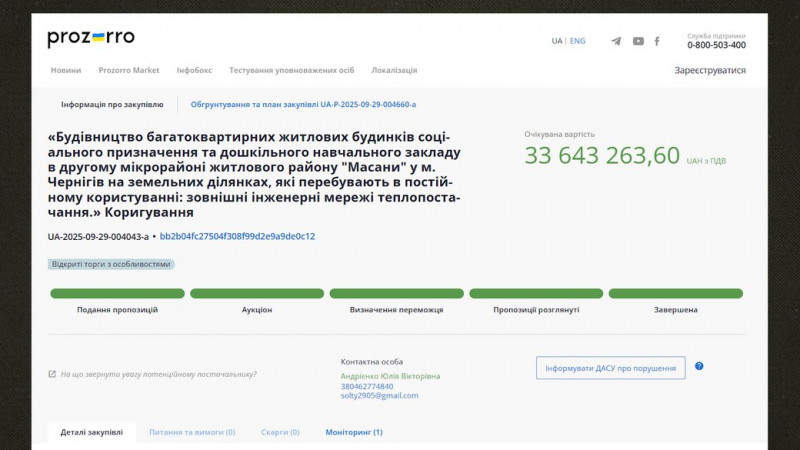Select the Деталі закупівлі tab

point(91,432)
